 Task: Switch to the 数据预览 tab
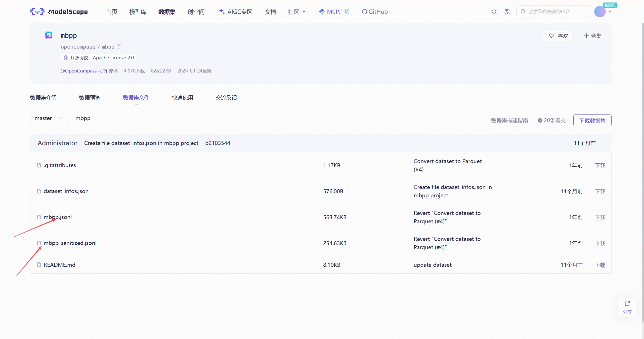pos(90,98)
